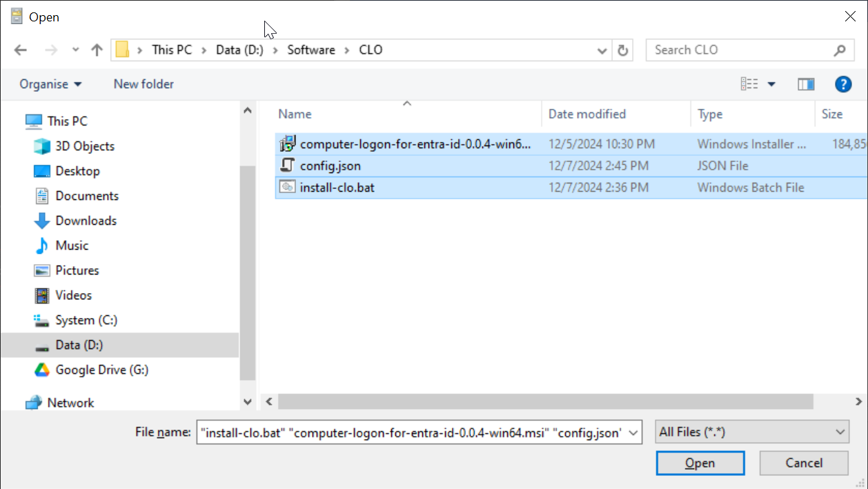
Task: Expand the file type filter All Files
Action: [751, 432]
